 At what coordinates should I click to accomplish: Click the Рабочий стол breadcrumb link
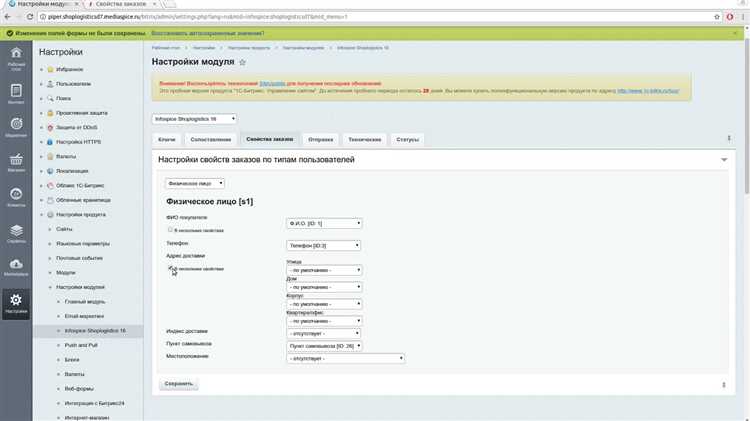(166, 48)
